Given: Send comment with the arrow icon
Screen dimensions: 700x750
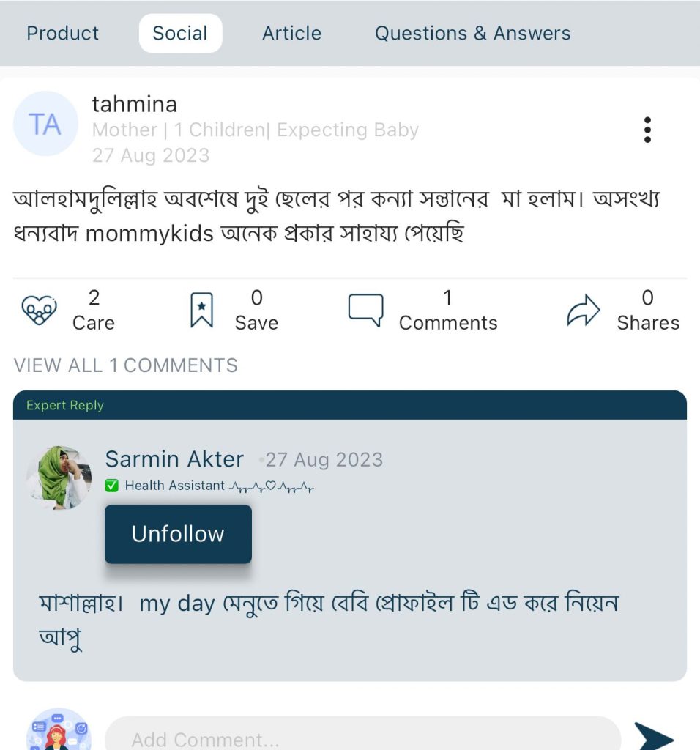Looking at the screenshot, I should point(652,736).
